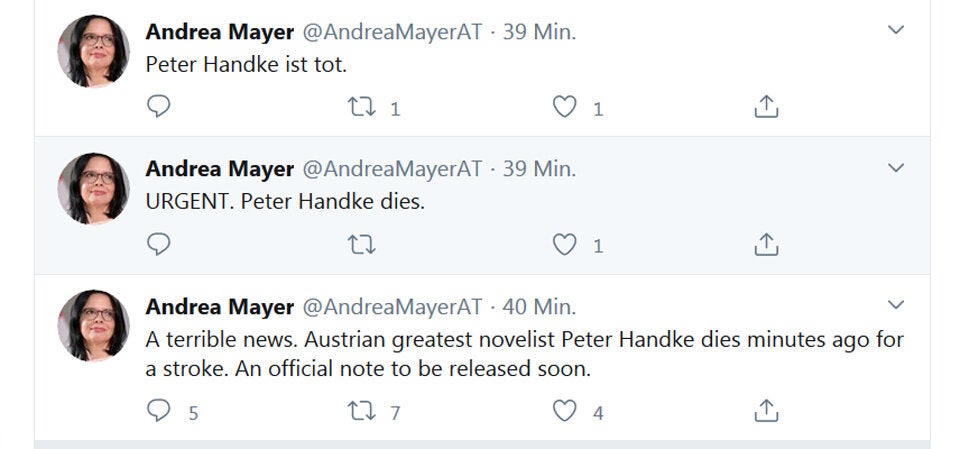Open dropdown arrow on "A terrible news" tweet
The image size is (960, 449).
pyautogui.click(x=896, y=304)
